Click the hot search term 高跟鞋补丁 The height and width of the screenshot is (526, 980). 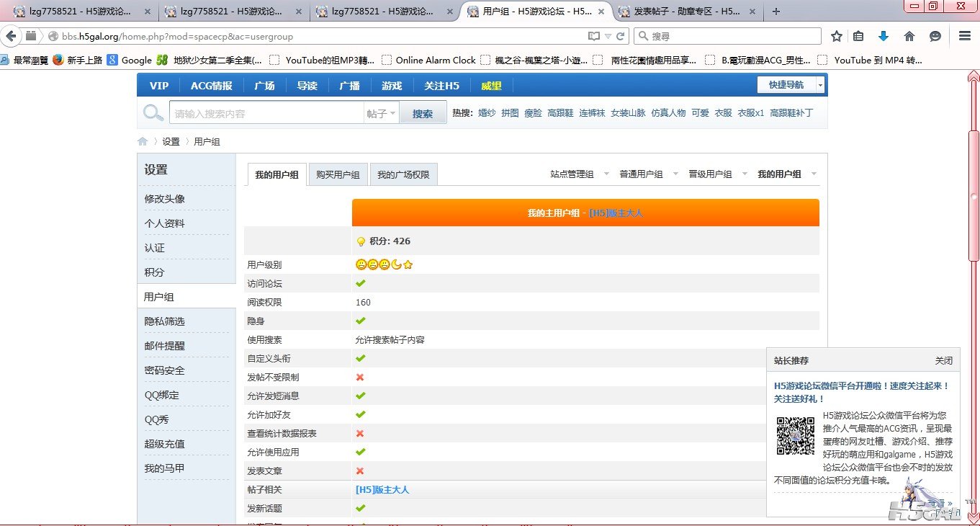pos(791,113)
